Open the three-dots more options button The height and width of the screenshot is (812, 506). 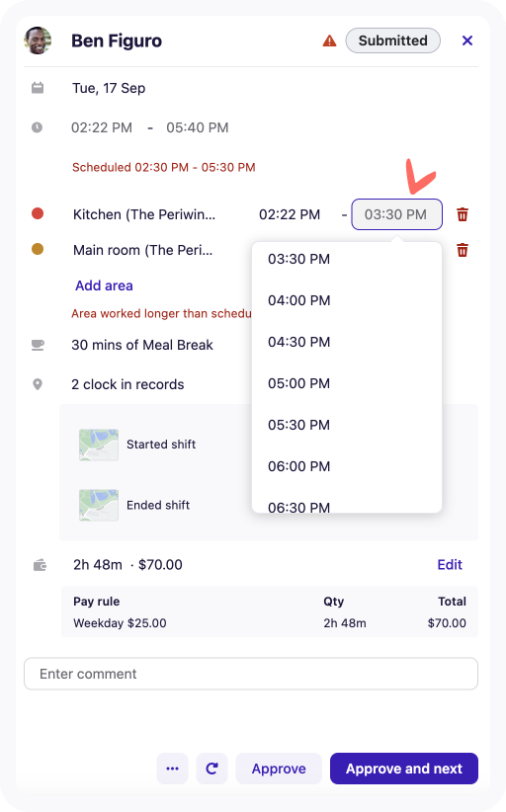[x=173, y=769]
